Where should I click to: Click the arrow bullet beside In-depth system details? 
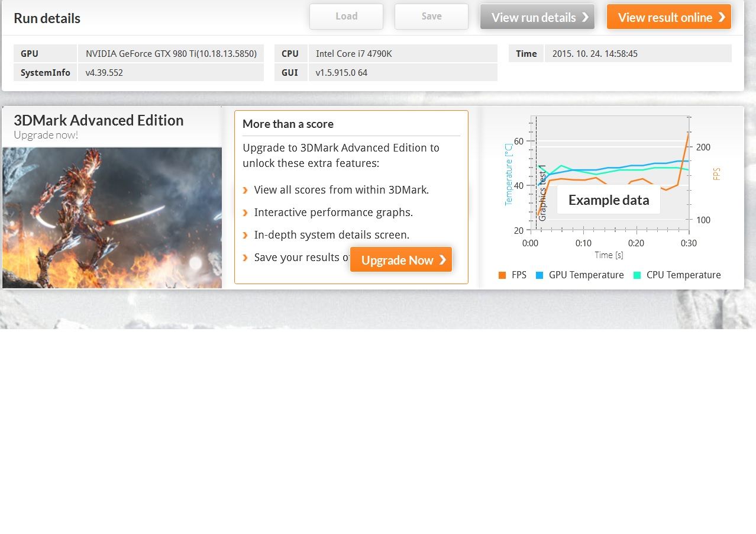point(245,236)
